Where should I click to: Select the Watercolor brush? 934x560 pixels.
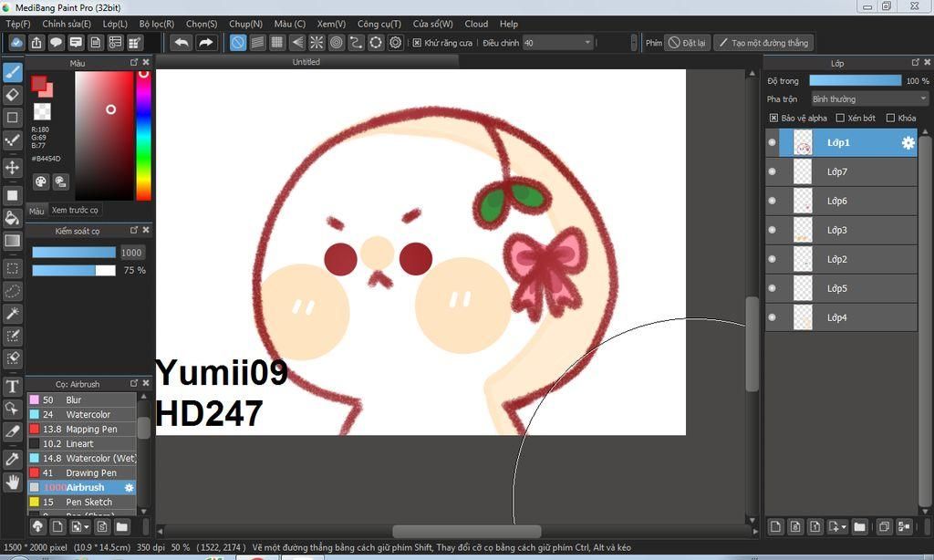82,415
